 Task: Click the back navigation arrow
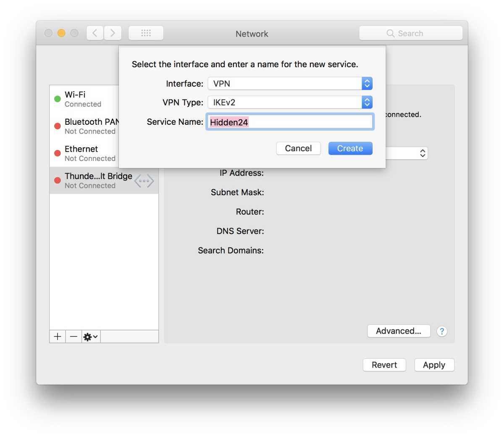pyautogui.click(x=94, y=33)
